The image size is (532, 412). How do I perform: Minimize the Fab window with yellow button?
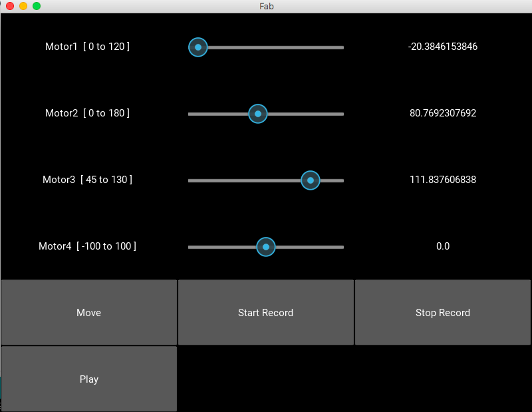click(23, 6)
